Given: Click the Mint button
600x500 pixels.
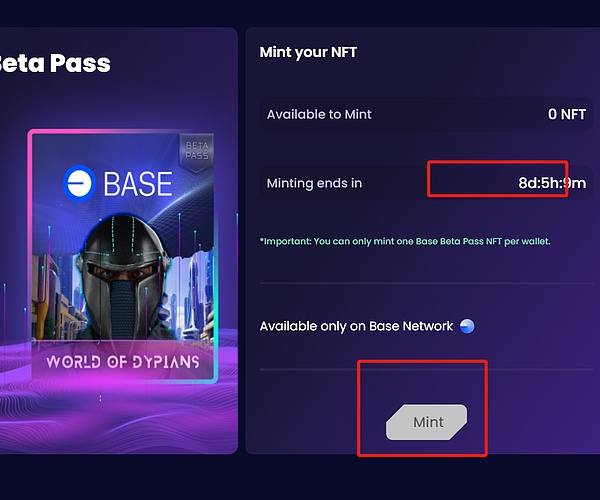Looking at the screenshot, I should point(427,422).
